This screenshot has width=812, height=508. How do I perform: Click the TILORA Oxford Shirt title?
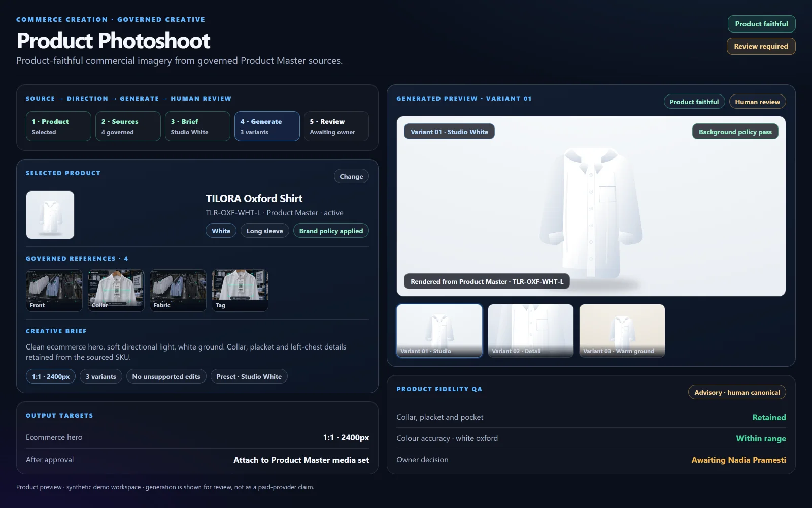click(254, 199)
